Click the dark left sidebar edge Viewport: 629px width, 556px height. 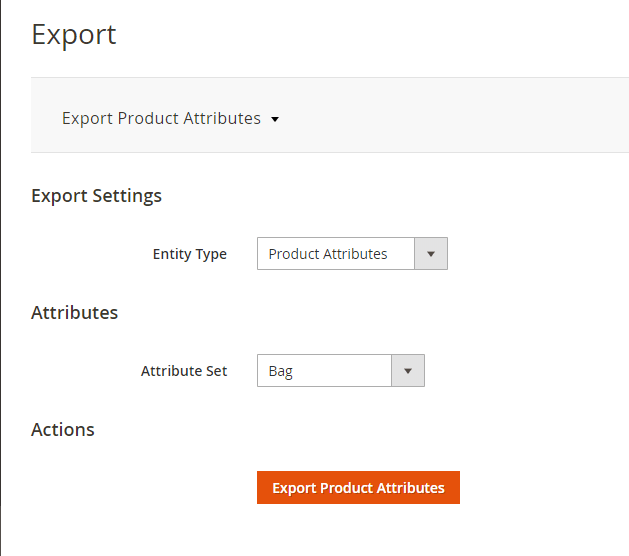click(0, 278)
